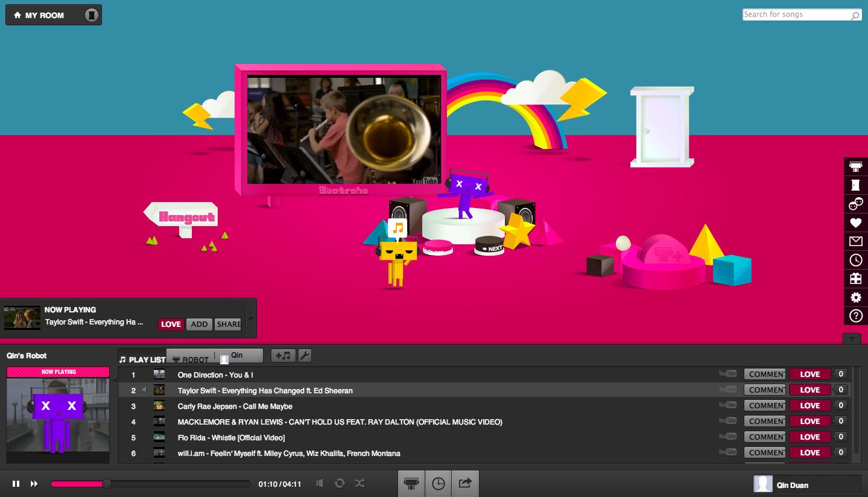Select 'One Direction - You & I' song

215,375
